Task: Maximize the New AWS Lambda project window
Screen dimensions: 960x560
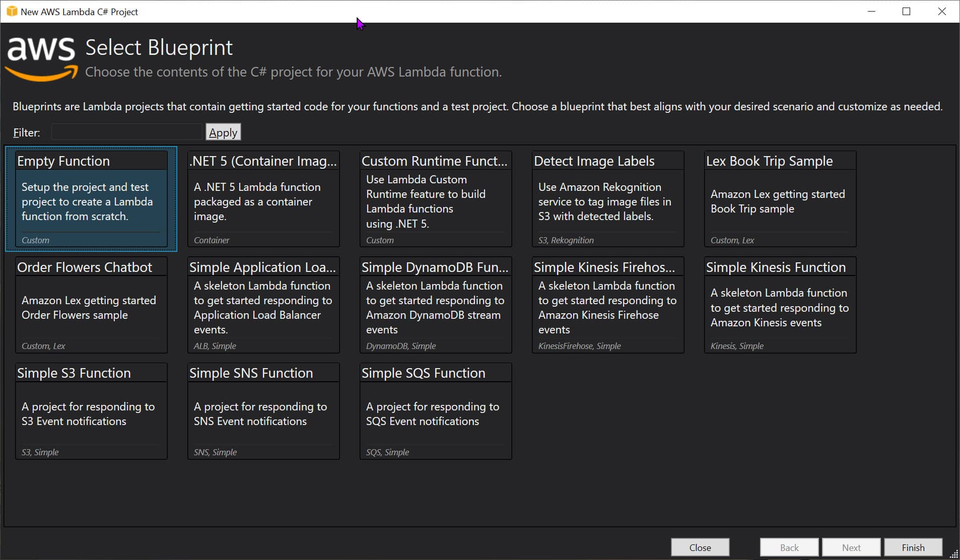Action: [906, 11]
